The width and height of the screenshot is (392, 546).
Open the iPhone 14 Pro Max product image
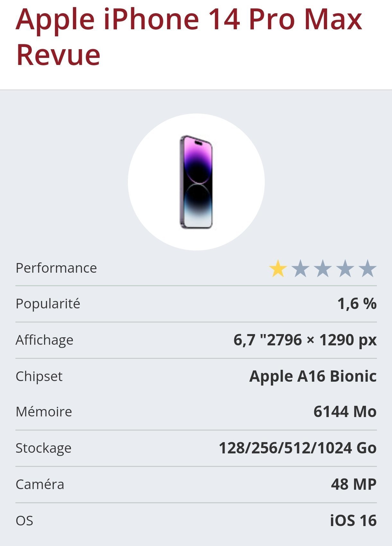(x=196, y=182)
